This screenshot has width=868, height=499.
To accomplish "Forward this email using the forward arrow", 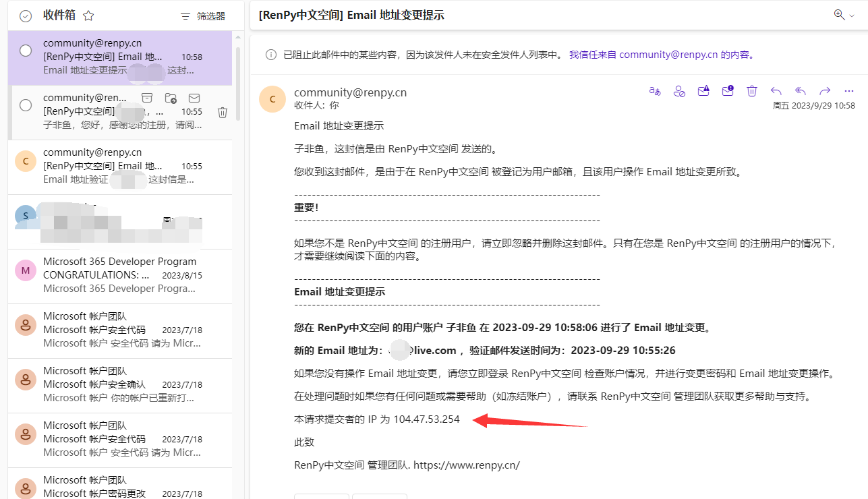I will [x=825, y=91].
